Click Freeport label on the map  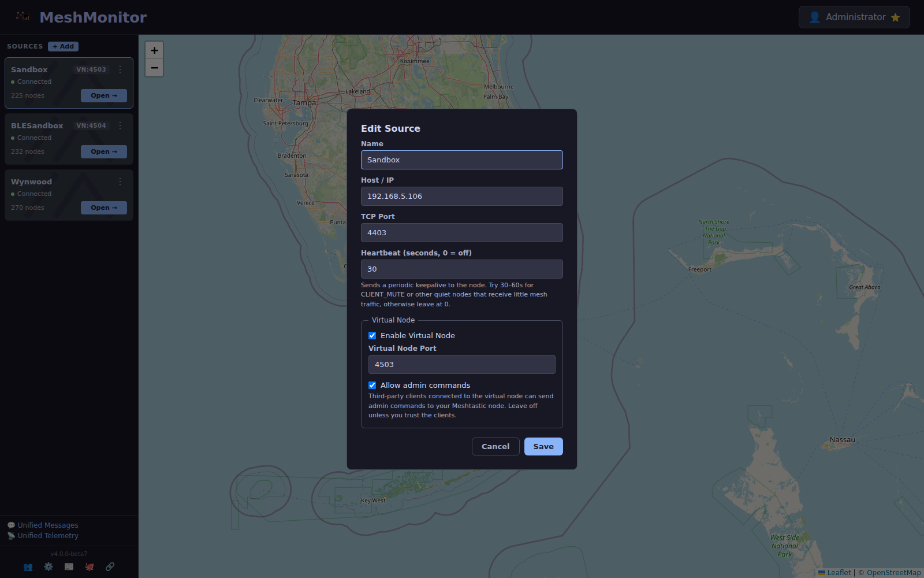(700, 269)
